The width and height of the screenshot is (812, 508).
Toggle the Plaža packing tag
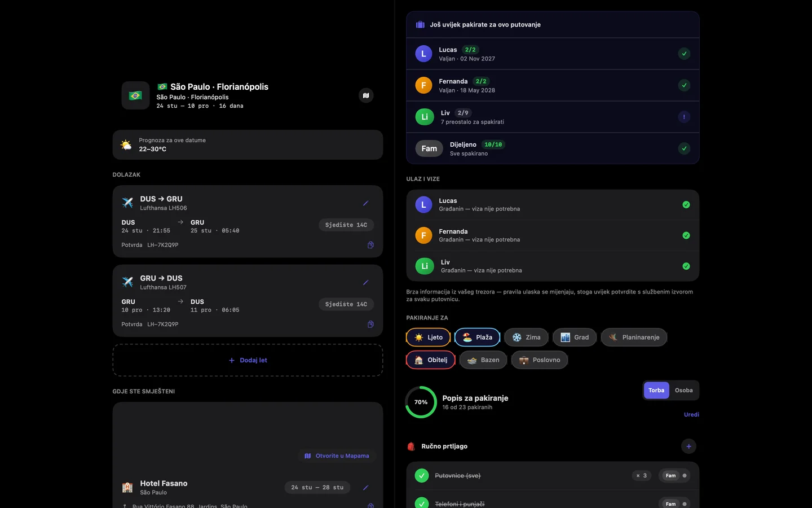[x=478, y=338]
